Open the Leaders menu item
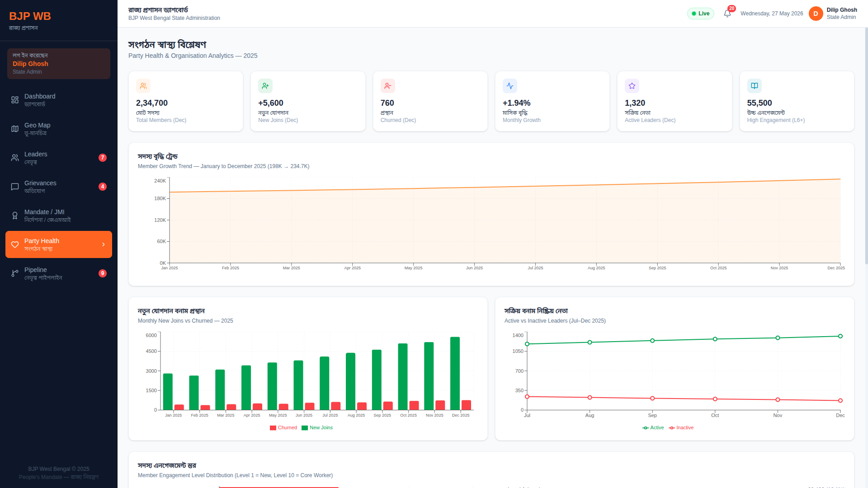This screenshot has width=868, height=488. [59, 158]
